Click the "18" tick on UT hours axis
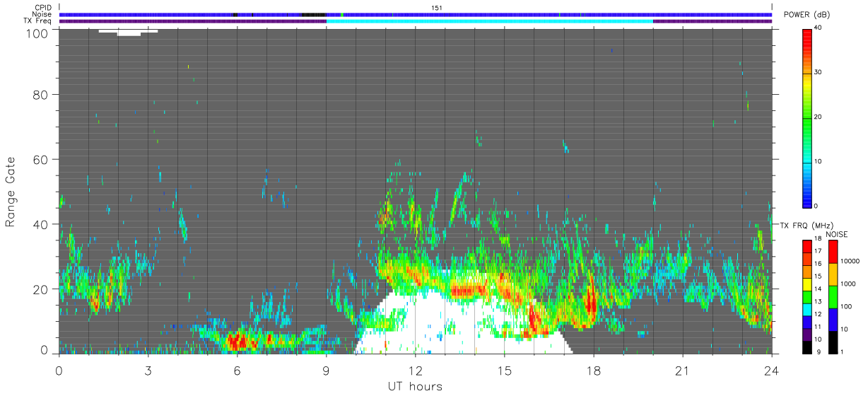Screen dimensions: 868x401 (x=593, y=370)
